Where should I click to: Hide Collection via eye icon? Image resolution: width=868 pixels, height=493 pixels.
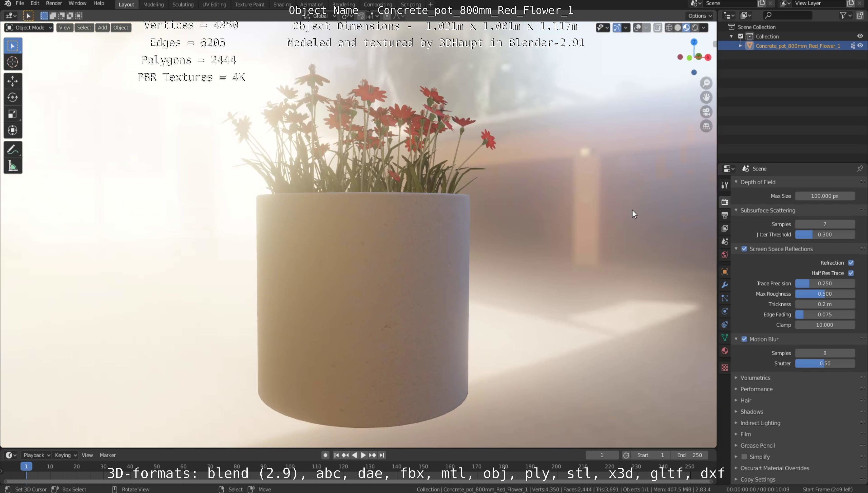click(x=860, y=36)
